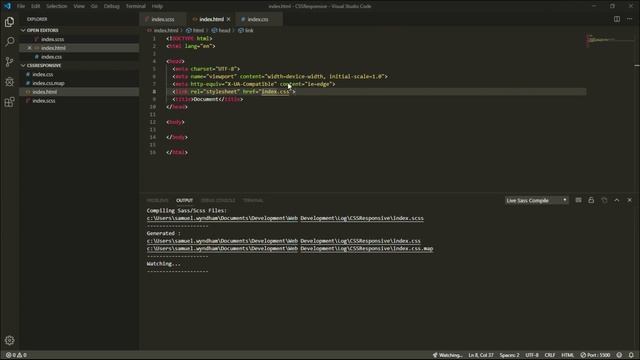The width and height of the screenshot is (640, 360).
Task: Open the Extensions view
Action: point(9,102)
